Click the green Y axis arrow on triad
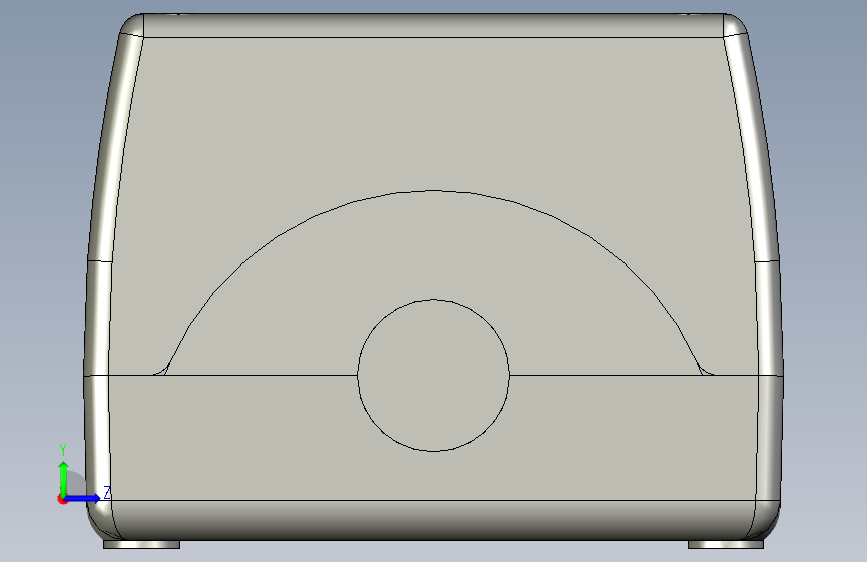The width and height of the screenshot is (867, 562). (x=64, y=478)
